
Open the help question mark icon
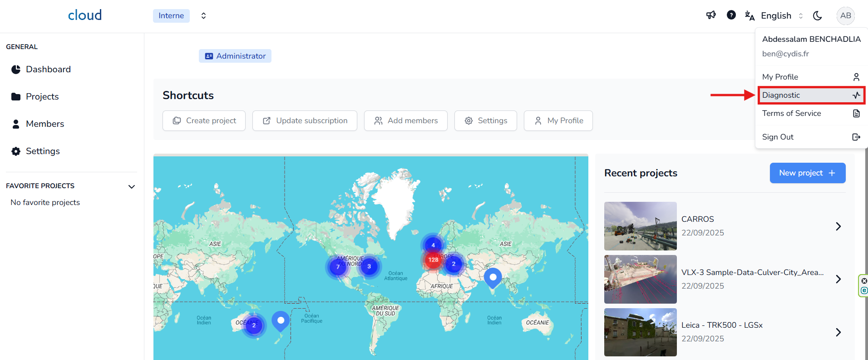tap(731, 15)
